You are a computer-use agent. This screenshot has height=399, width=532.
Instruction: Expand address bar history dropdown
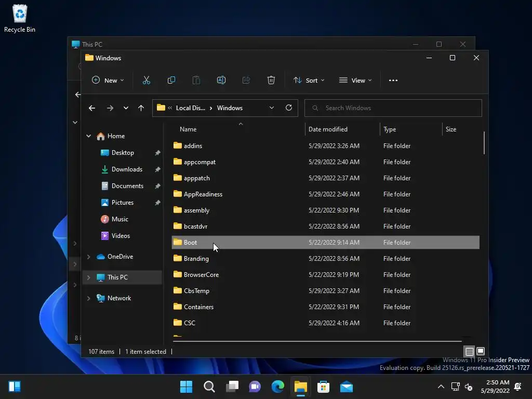tap(271, 108)
